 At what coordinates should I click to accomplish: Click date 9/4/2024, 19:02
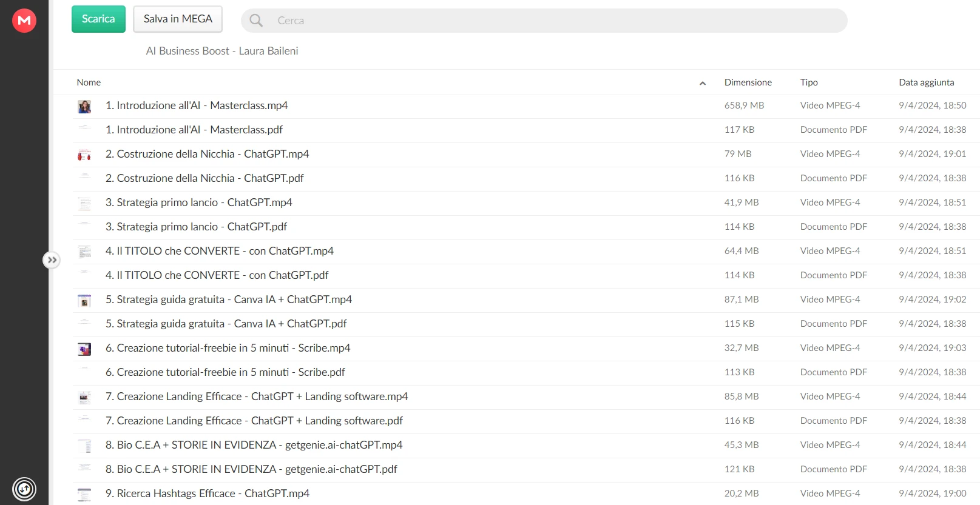click(933, 299)
